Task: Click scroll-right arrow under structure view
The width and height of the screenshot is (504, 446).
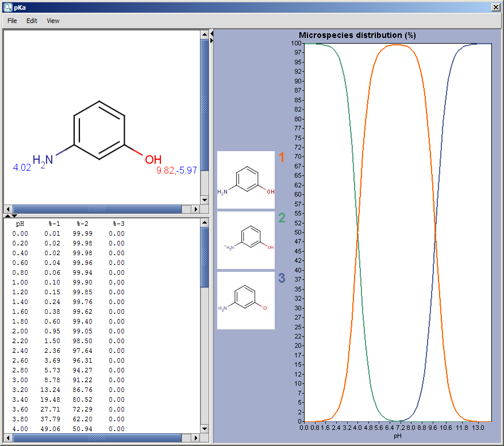Action: coord(195,209)
